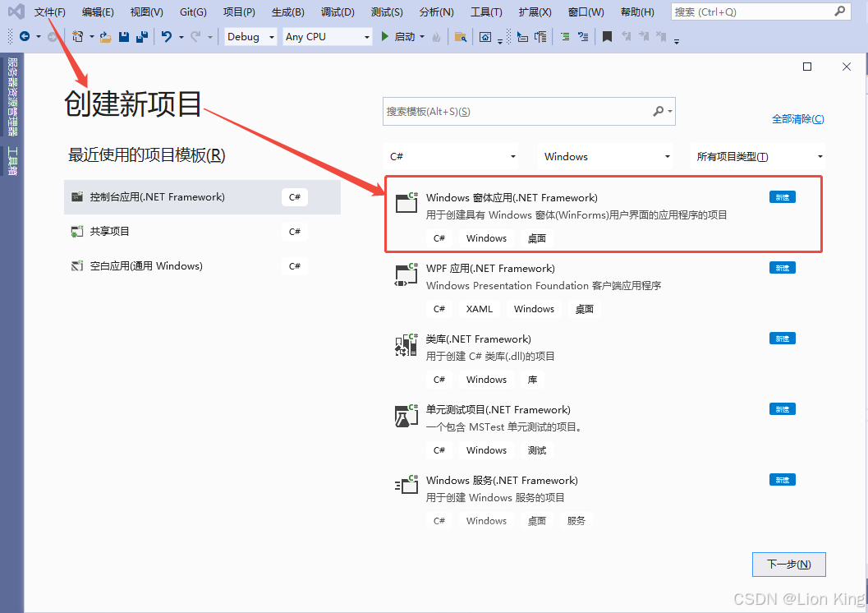Select recent template 共享项目
Viewport: 868px width, 613px height.
202,232
